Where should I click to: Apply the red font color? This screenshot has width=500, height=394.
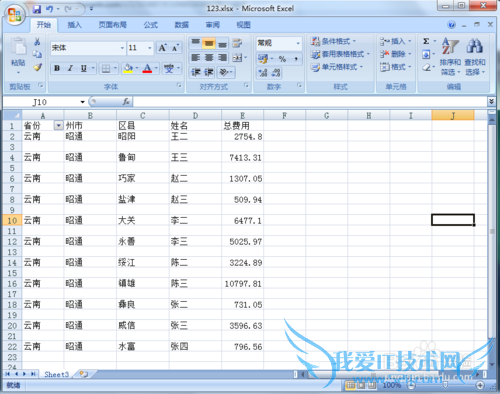(x=147, y=68)
